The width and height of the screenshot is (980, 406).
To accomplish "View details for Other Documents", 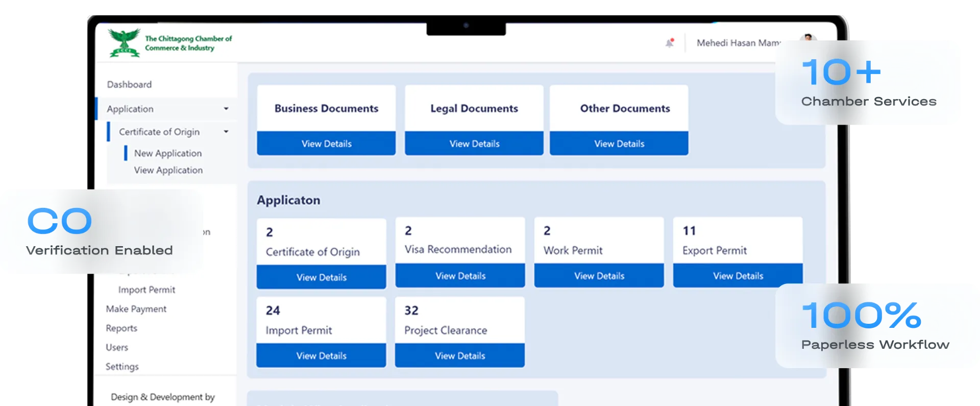I will pos(619,144).
